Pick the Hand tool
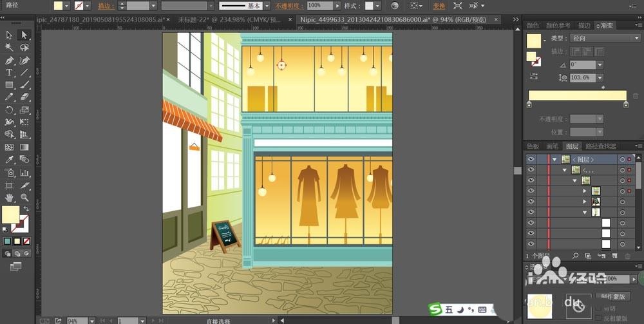 point(10,197)
